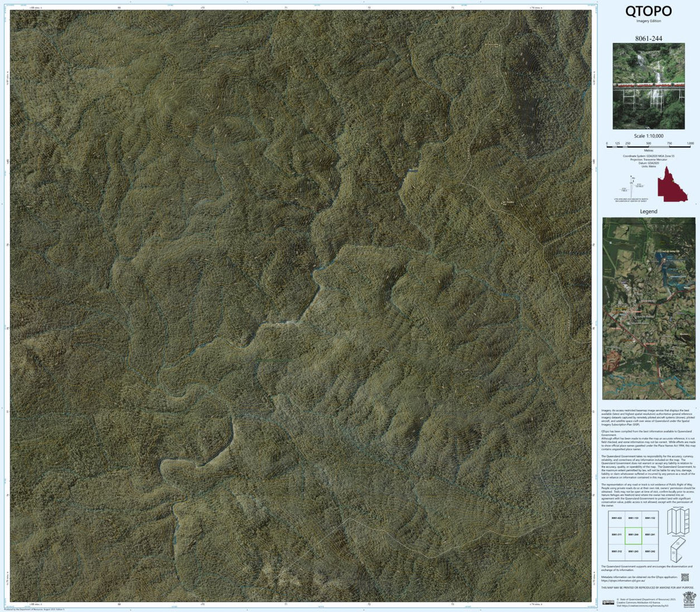The width and height of the screenshot is (700, 612).
Task: Select the Legend map thumbnail
Action: coord(649,309)
